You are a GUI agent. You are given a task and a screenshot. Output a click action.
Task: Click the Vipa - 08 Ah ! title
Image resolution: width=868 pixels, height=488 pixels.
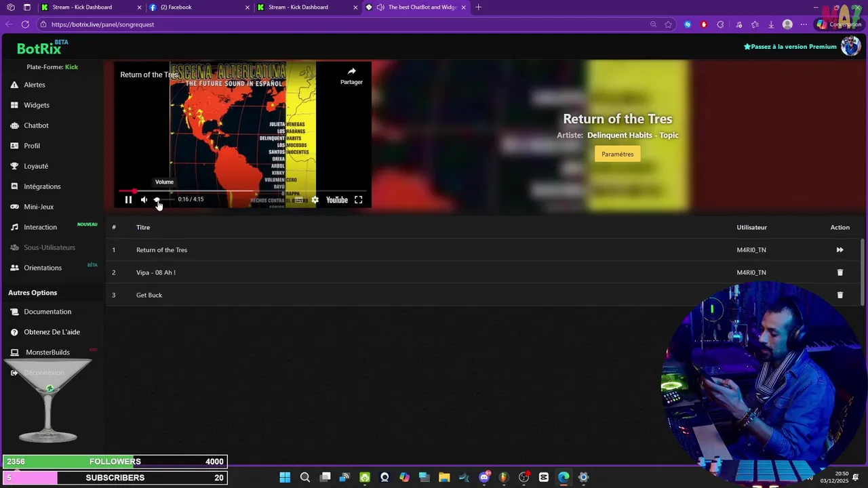click(x=156, y=272)
